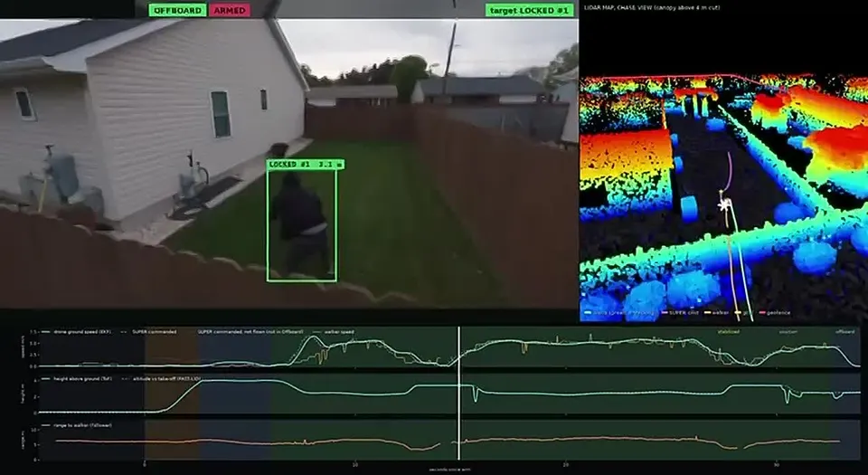Click 'range to walker (follower)' legend entry
This screenshot has height=475, width=868.
coord(77,425)
